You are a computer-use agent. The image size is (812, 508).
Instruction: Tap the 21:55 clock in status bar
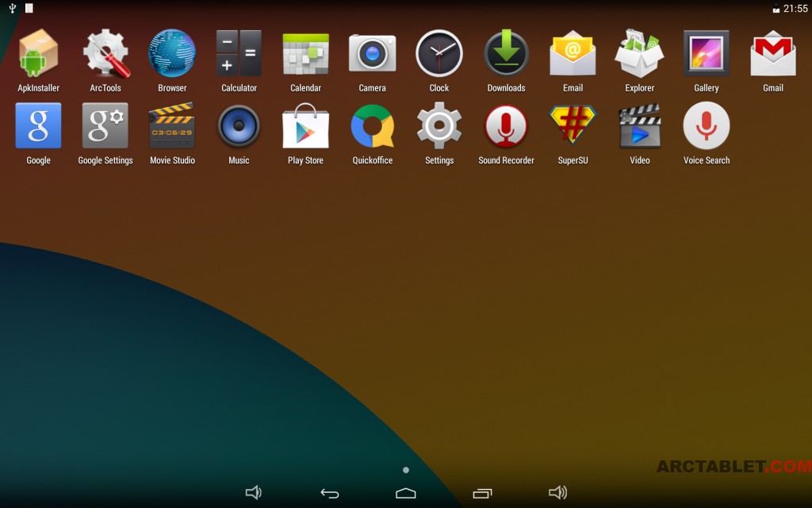coord(795,8)
